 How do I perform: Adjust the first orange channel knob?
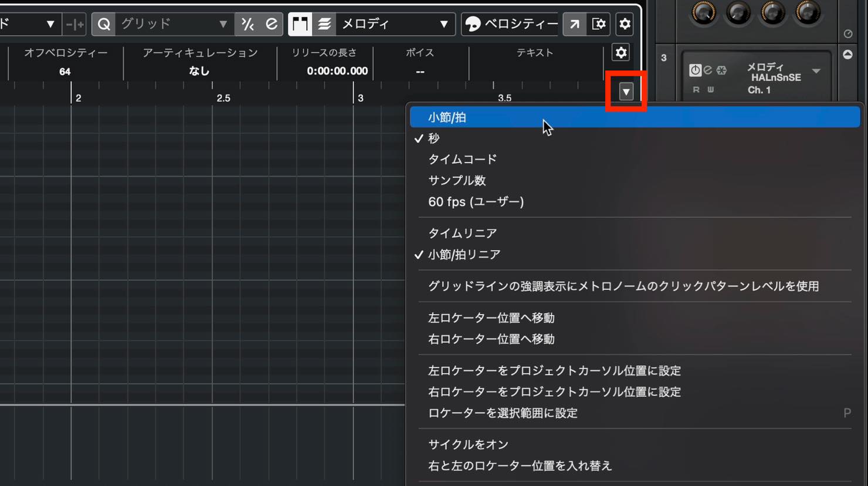[x=704, y=12]
